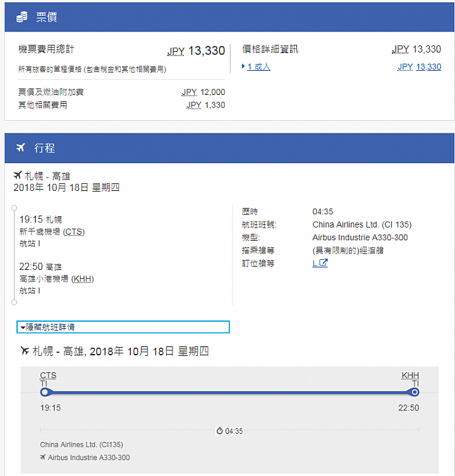
Task: Click the 22:50 高雄 arrival time
Action: (x=40, y=267)
